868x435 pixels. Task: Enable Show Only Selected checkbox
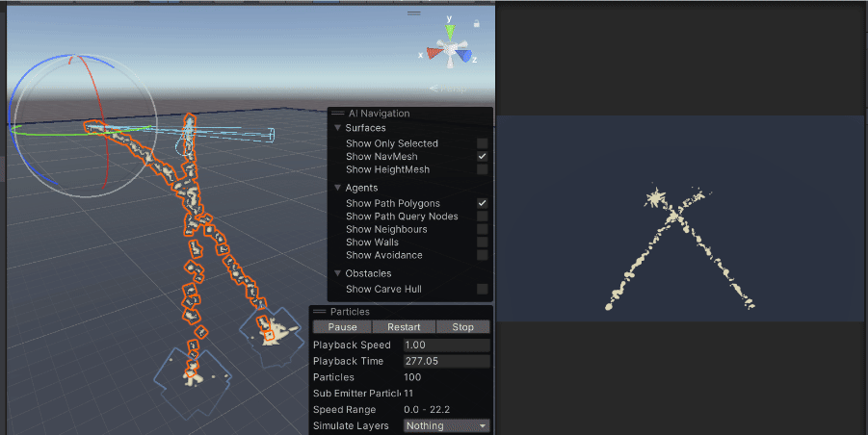(482, 143)
